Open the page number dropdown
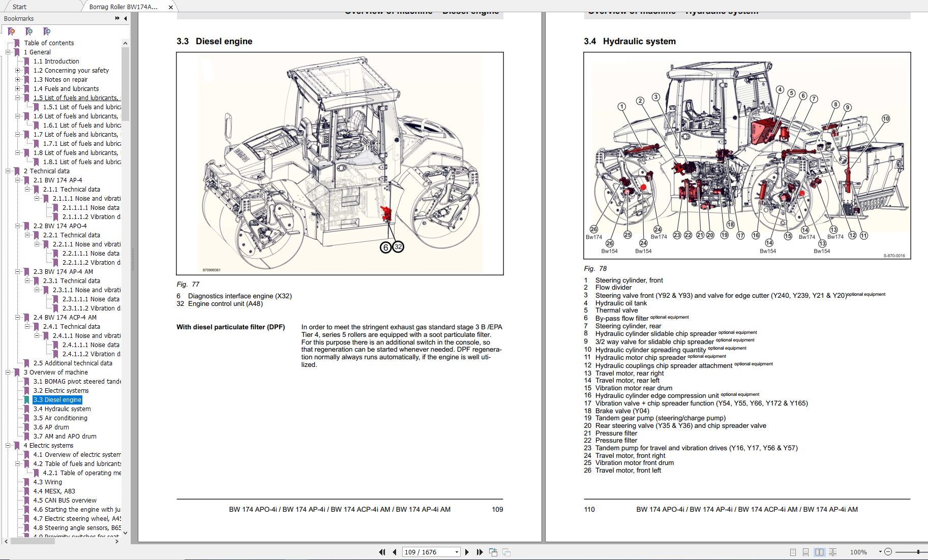The height and width of the screenshot is (560, 928). 457,552
